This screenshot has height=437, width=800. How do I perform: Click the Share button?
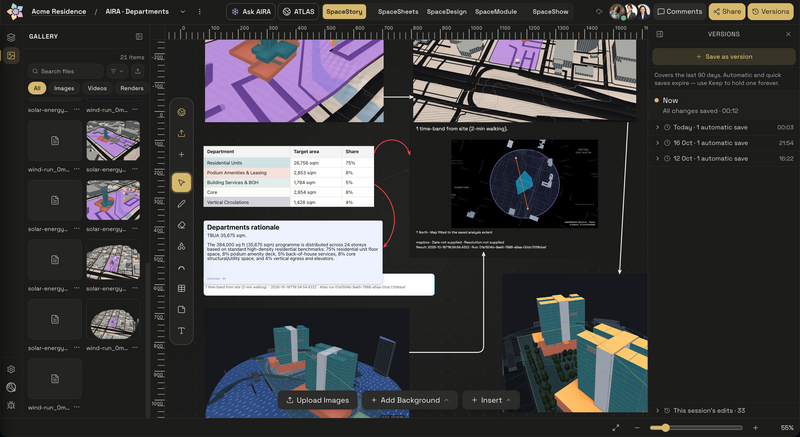727,11
